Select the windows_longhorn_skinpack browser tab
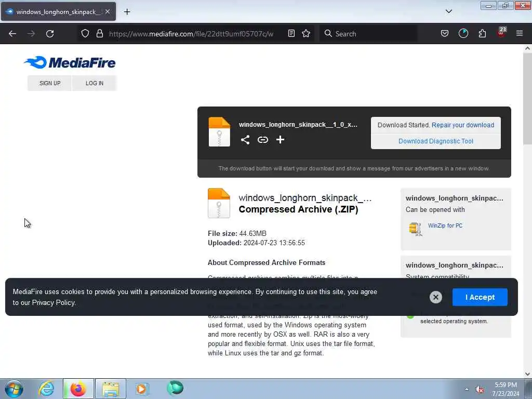The image size is (532, 399). coord(58,11)
